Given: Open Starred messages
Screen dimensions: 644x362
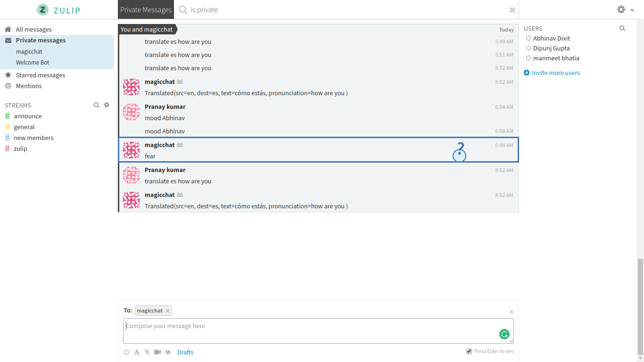Looking at the screenshot, I should [x=41, y=75].
